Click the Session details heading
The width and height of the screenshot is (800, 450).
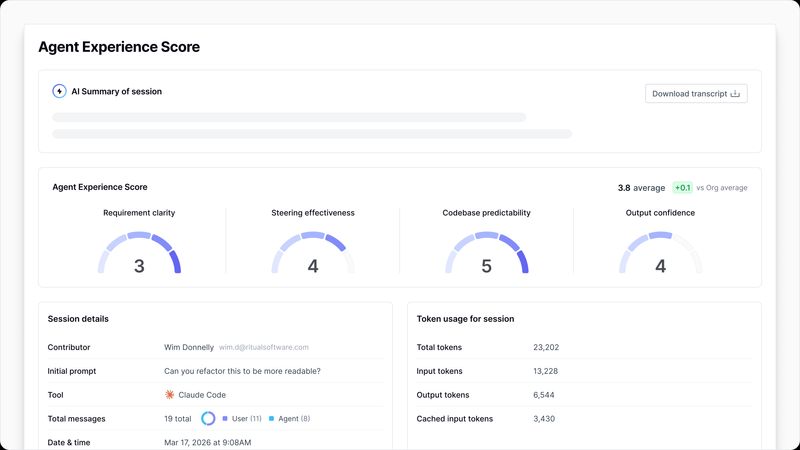[x=78, y=319]
